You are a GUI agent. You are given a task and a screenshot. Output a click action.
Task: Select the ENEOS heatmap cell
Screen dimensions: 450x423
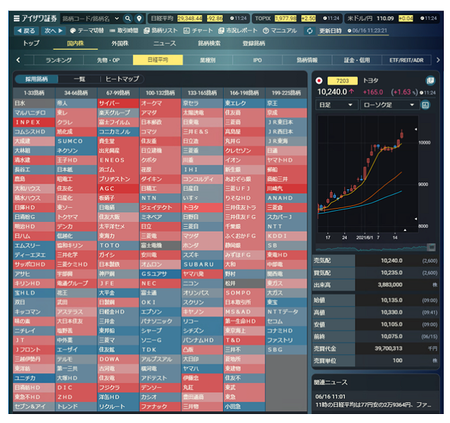pos(118,160)
